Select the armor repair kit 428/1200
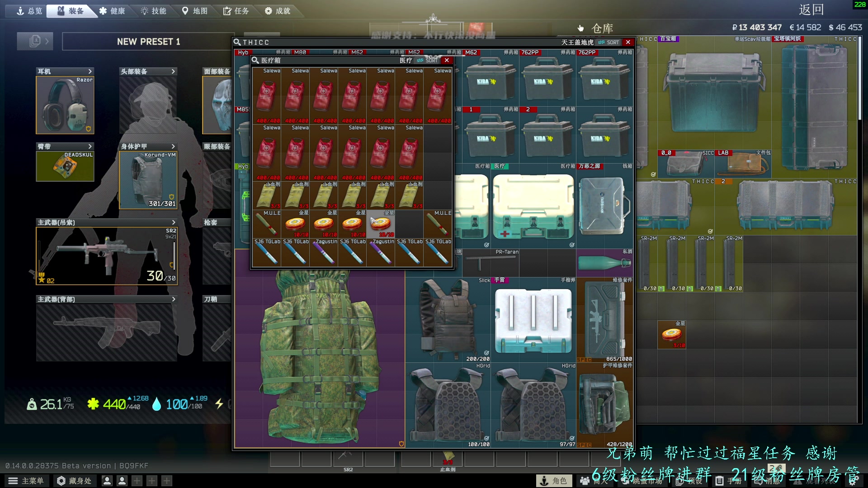 (605, 405)
